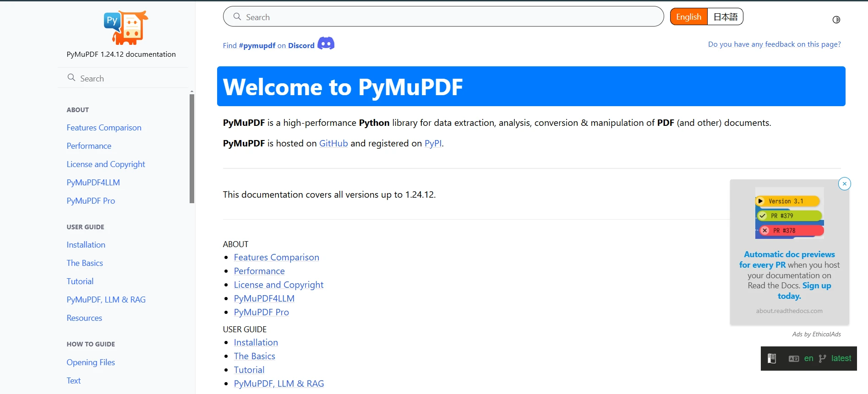Click Tutorial in main content list
The width and height of the screenshot is (868, 394).
point(249,370)
